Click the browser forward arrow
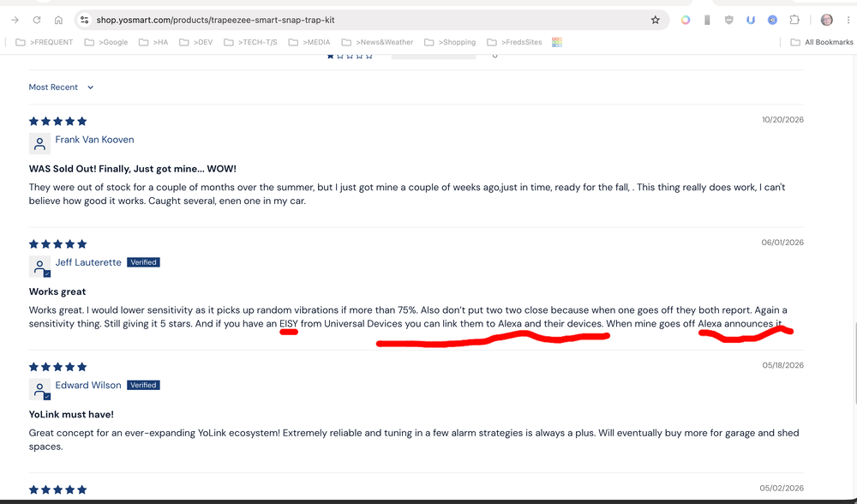857x504 pixels. coord(15,21)
